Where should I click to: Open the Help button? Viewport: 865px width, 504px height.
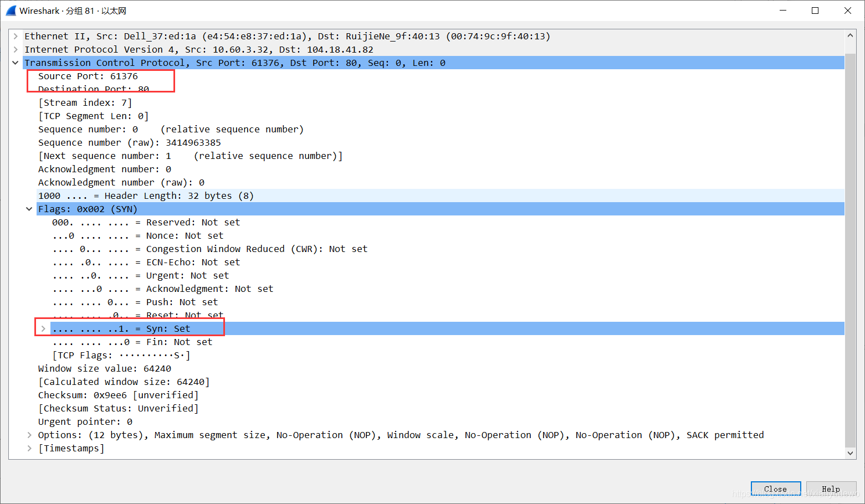click(x=831, y=489)
